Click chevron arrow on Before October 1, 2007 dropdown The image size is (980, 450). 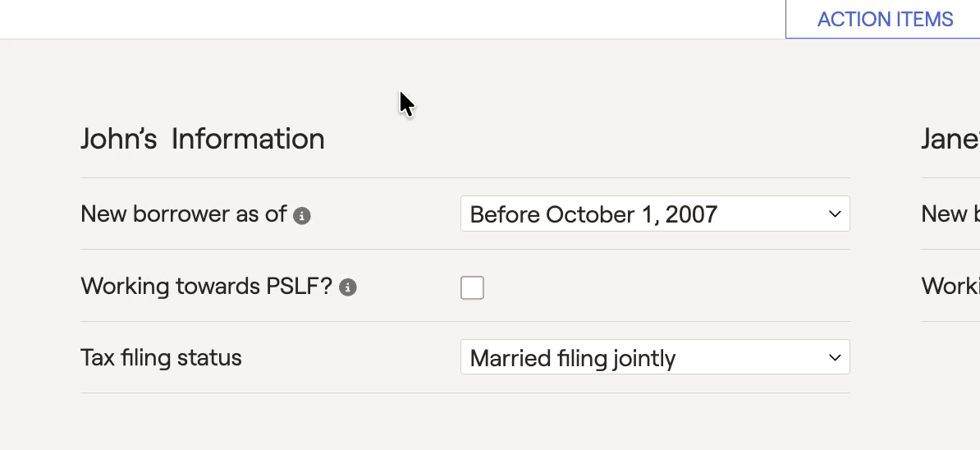[835, 214]
